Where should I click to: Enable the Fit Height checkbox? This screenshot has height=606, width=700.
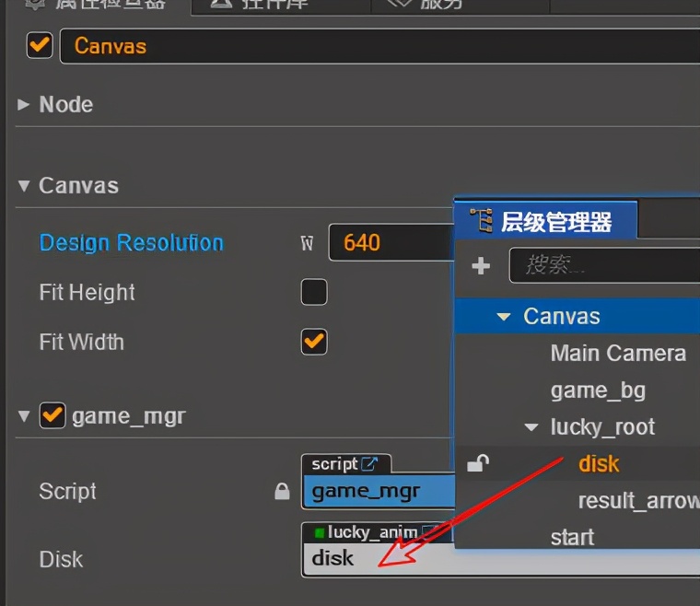[314, 292]
